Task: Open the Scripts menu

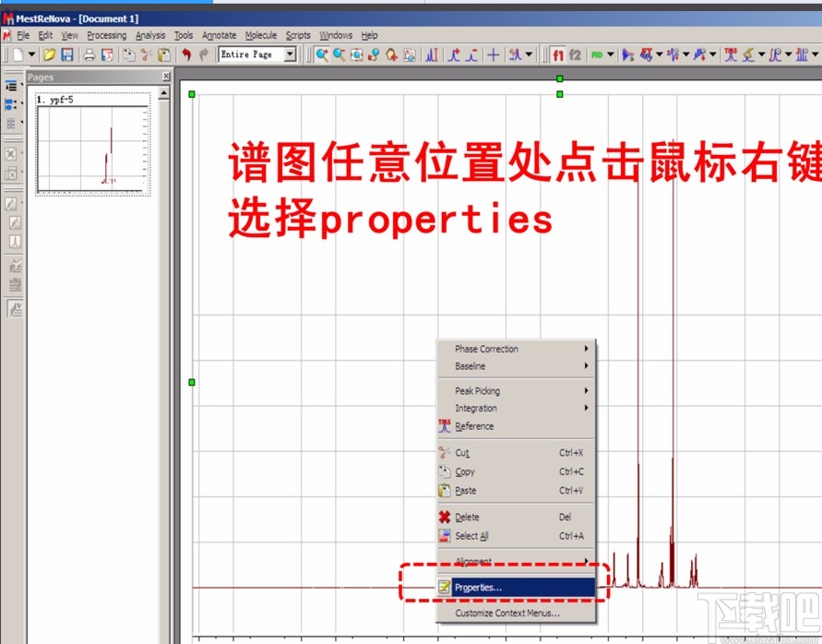Action: coord(298,35)
